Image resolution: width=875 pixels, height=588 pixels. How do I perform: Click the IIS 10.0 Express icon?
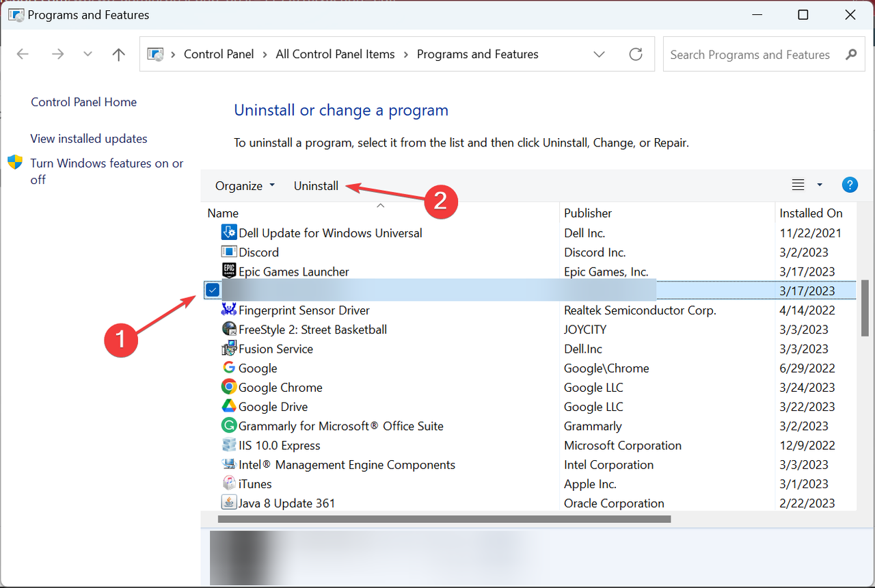coord(229,445)
